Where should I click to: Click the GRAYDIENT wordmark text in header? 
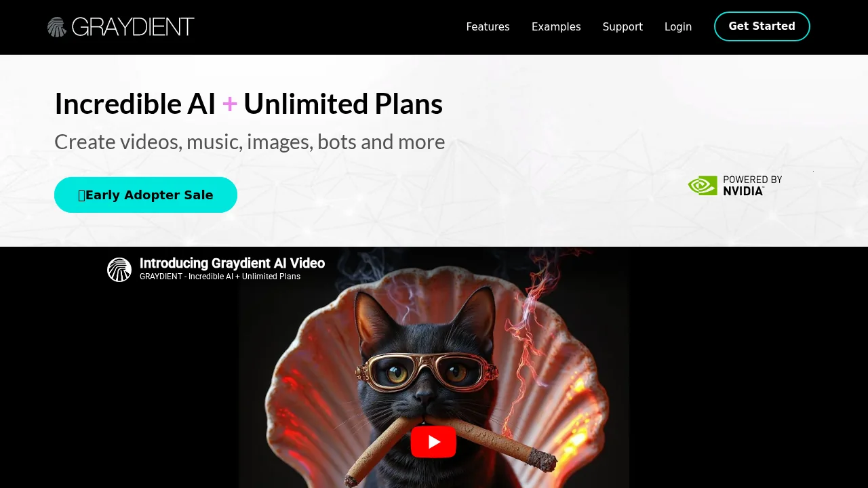click(x=133, y=27)
